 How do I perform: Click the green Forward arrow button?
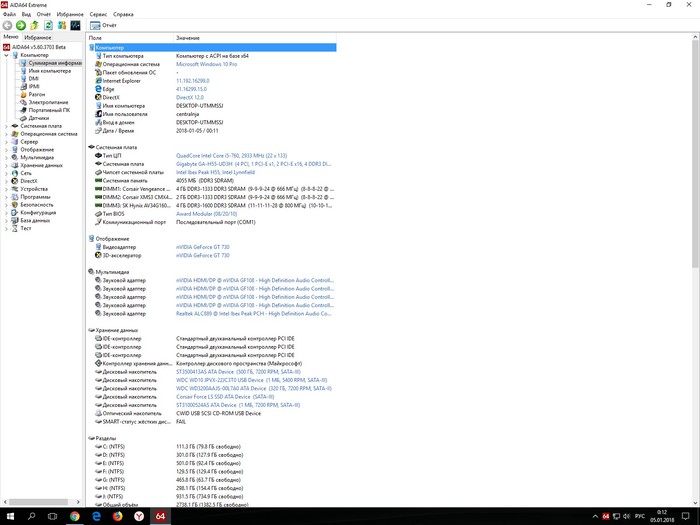pos(21,25)
